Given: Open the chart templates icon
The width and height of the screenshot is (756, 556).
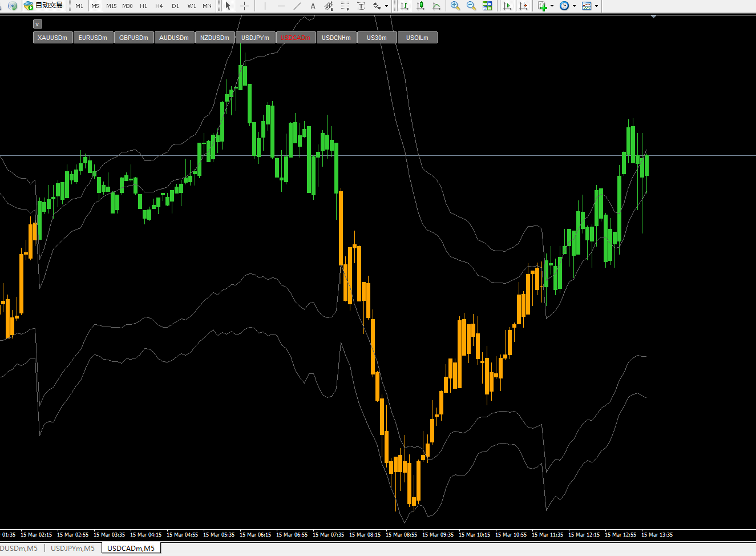Looking at the screenshot, I should coord(587,6).
